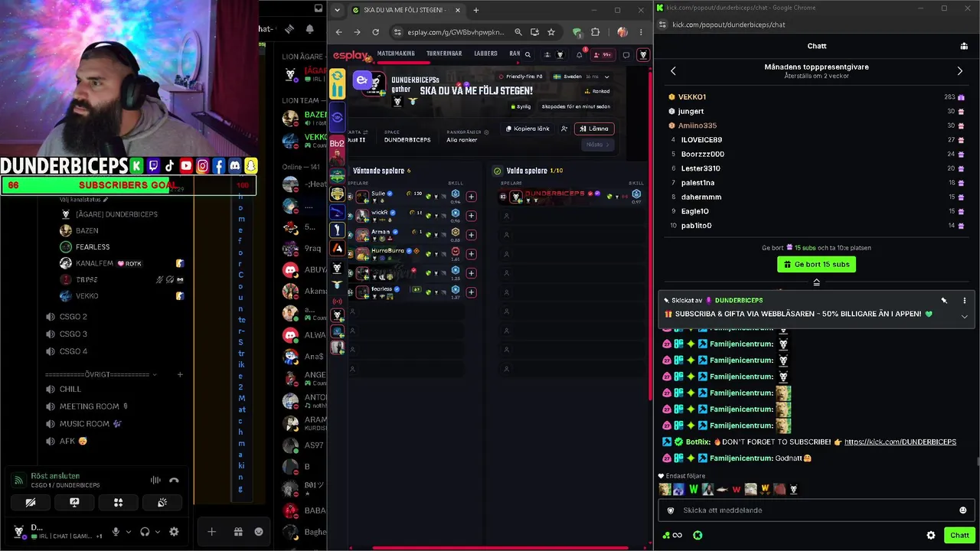Open MATCHMAKING tab on esplay
980x551 pixels.
coord(396,54)
